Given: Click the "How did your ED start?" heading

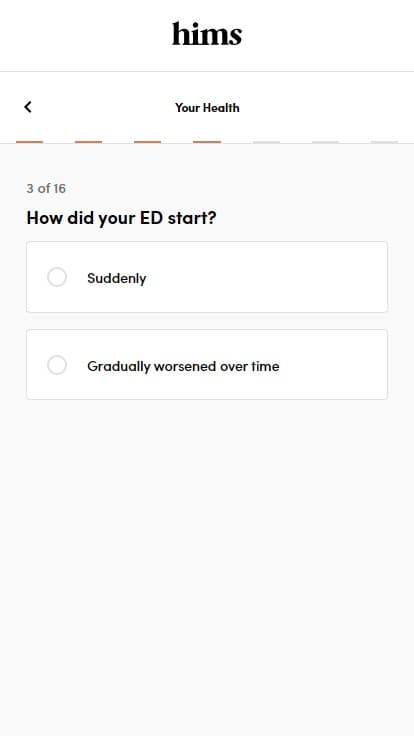Looking at the screenshot, I should point(121,218).
